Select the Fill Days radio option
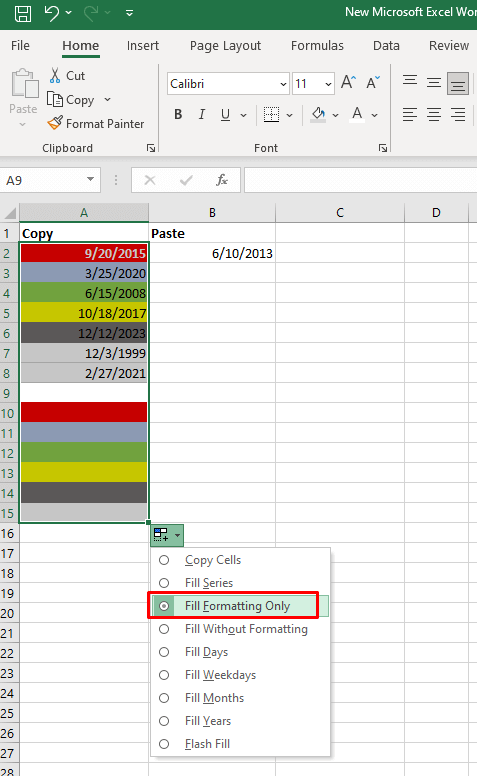 pyautogui.click(x=240, y=652)
